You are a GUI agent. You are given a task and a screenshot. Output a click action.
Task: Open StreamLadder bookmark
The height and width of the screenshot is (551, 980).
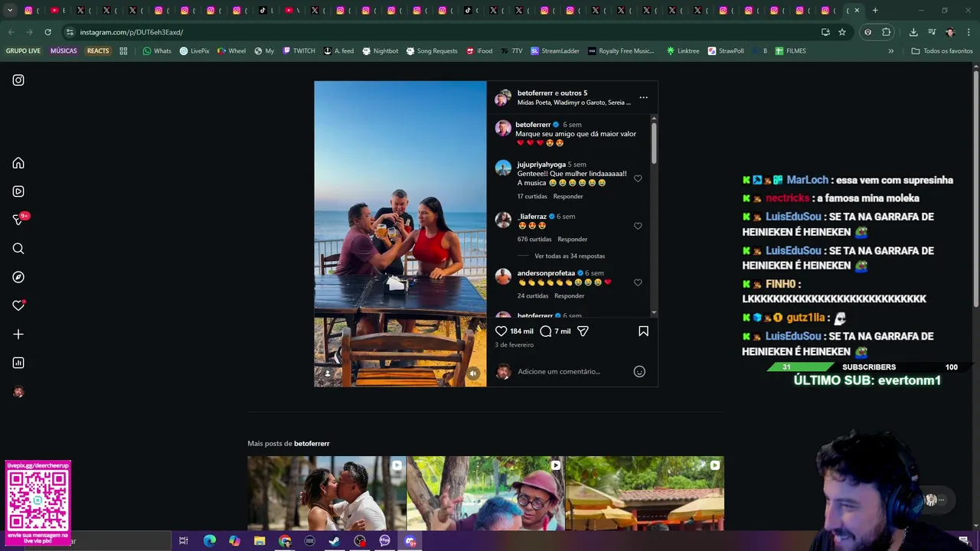[x=555, y=51]
